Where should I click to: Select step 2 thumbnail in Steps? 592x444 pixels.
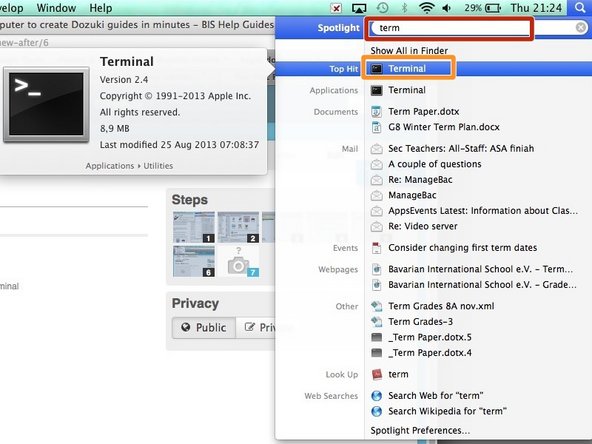click(x=238, y=227)
